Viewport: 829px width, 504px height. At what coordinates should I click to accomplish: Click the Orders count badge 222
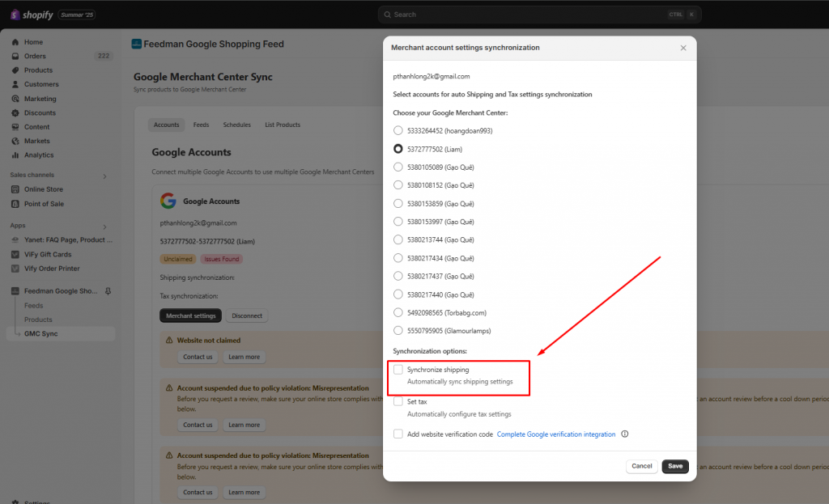104,56
